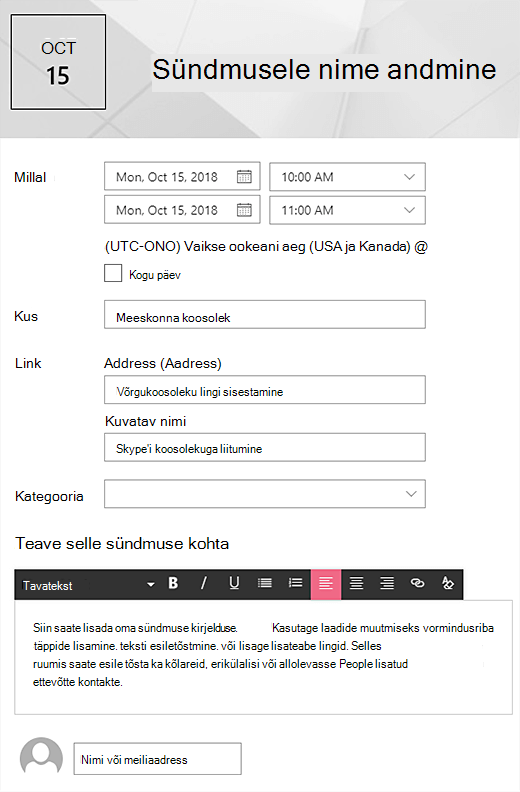
Task: Enable the Kogu päev checkbox
Action: click(x=113, y=273)
